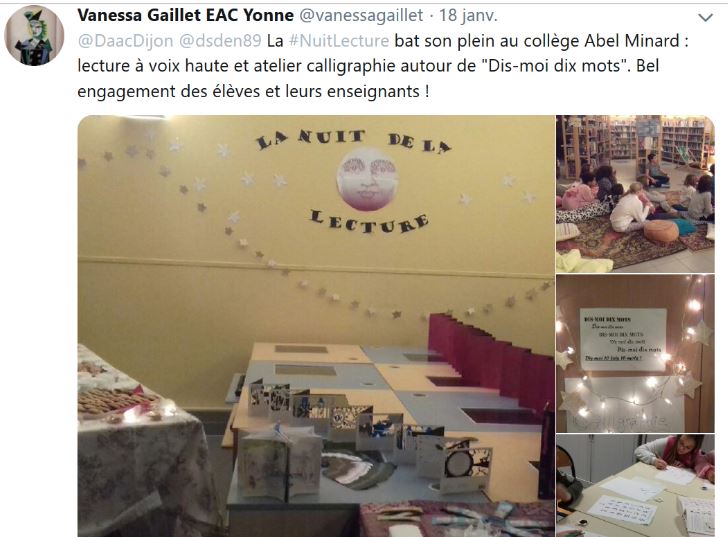Click the moon face decoration in main photo
This screenshot has width=728, height=537.
pyautogui.click(x=367, y=179)
